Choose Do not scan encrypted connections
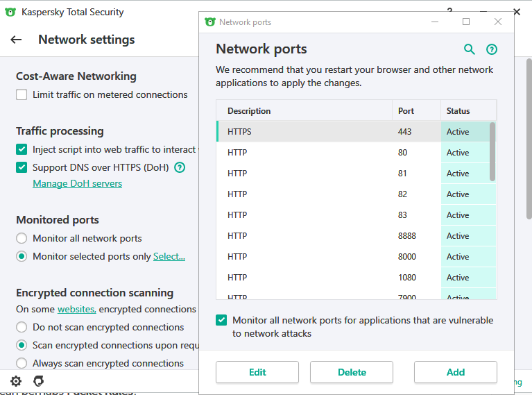 point(22,327)
